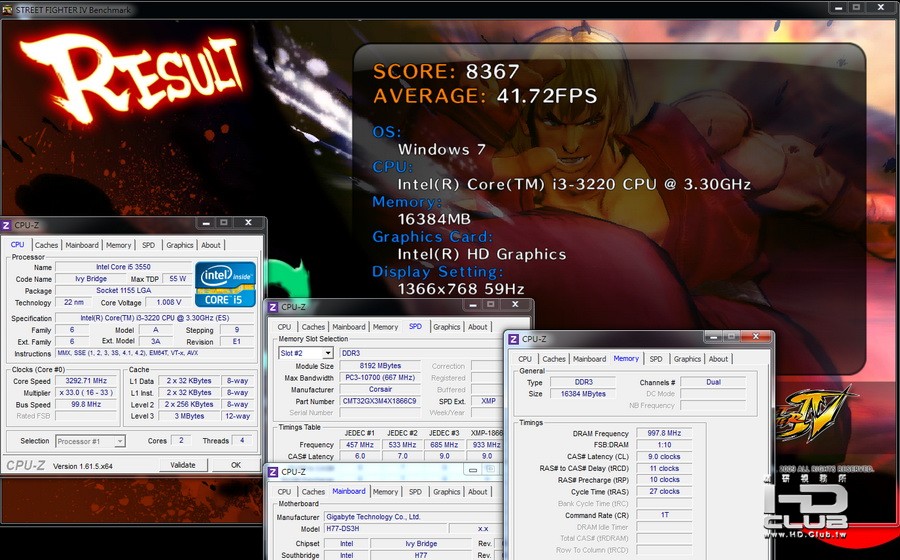
Task: Click the Level 3 cache value 3 MBytes
Action: [189, 417]
